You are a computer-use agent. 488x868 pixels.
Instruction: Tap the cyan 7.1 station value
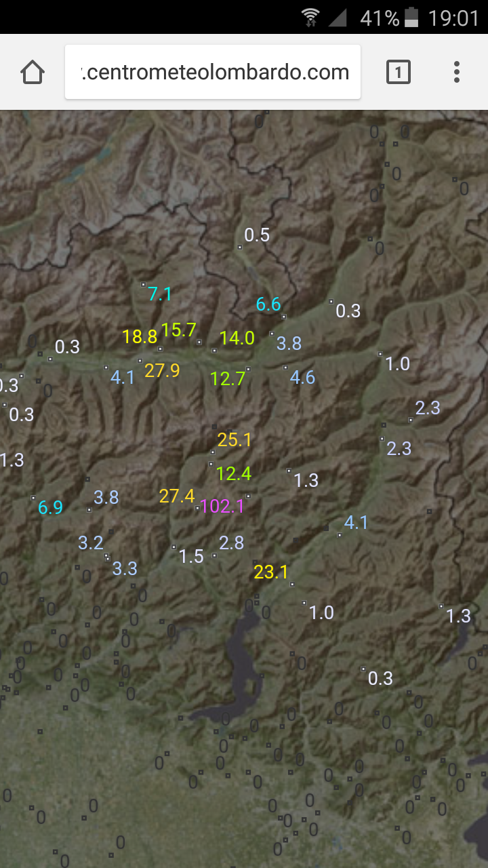tap(160, 294)
